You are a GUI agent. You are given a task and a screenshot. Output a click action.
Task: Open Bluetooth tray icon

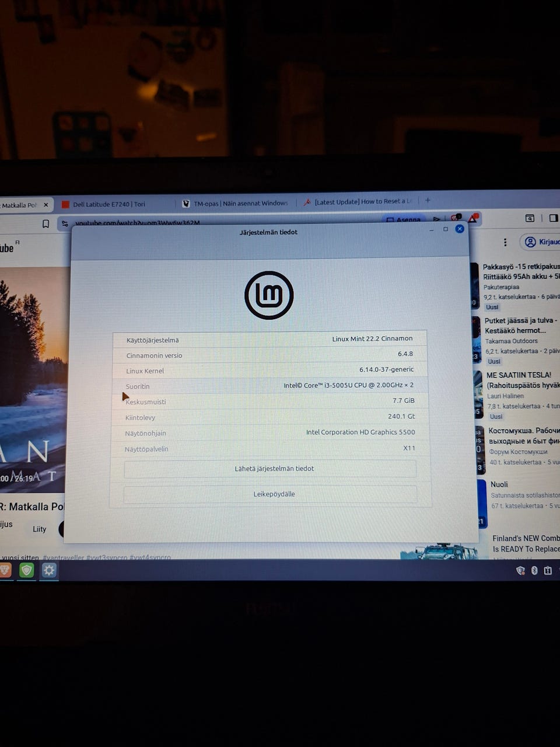pos(534,570)
